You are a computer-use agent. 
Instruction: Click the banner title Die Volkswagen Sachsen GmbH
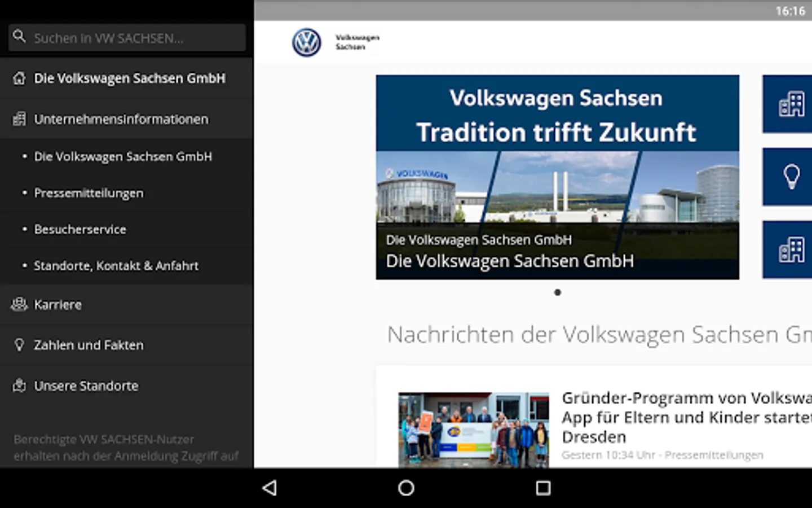pyautogui.click(x=510, y=261)
